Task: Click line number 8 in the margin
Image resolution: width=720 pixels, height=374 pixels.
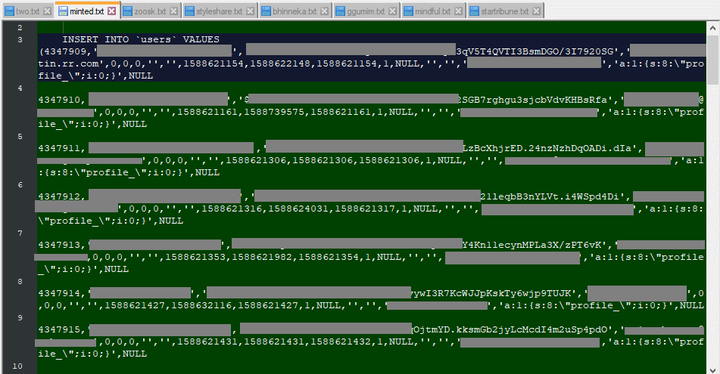Action: (x=20, y=281)
